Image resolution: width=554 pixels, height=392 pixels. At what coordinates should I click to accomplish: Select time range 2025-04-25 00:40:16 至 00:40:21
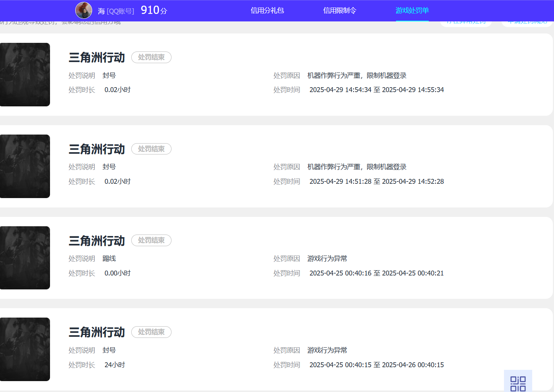coord(376,273)
